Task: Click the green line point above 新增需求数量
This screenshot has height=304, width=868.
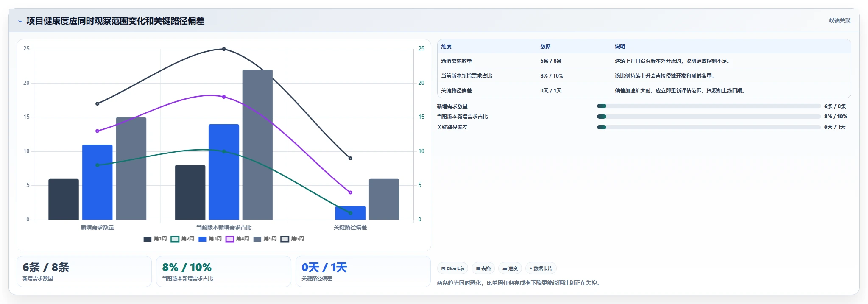Action: [x=97, y=165]
